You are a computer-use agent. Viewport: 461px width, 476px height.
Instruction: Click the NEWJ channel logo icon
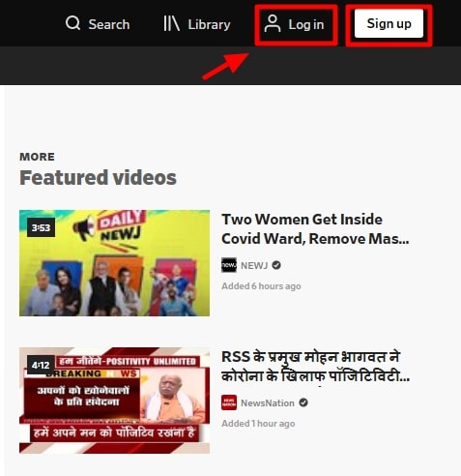click(x=229, y=265)
